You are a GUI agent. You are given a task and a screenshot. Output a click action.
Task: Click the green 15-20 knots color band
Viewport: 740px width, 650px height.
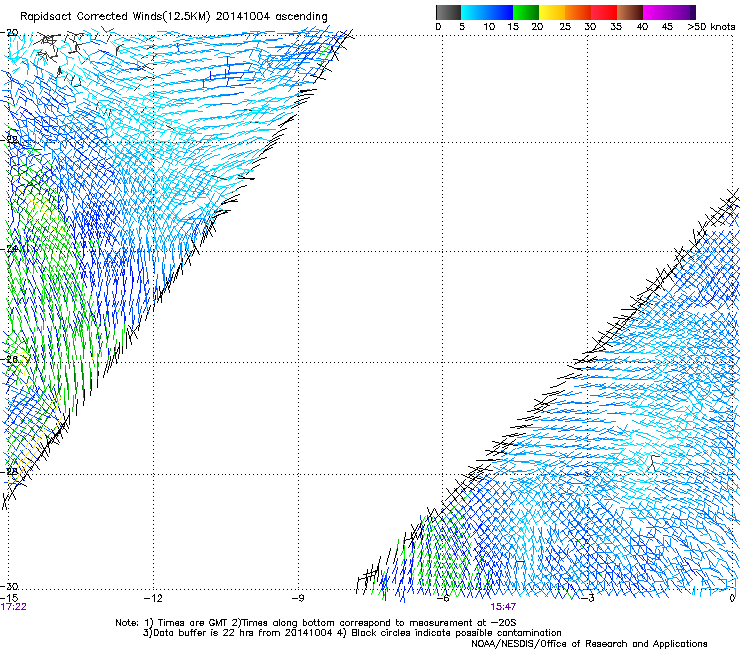point(526,12)
